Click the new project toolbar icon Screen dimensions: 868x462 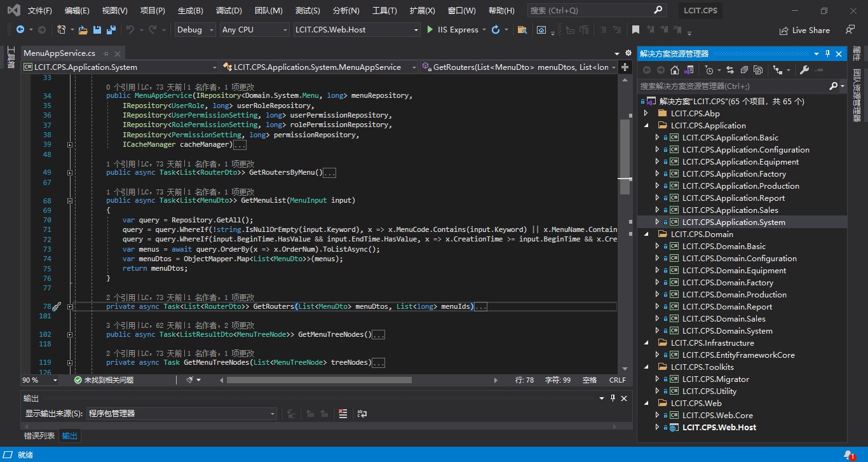(x=61, y=30)
